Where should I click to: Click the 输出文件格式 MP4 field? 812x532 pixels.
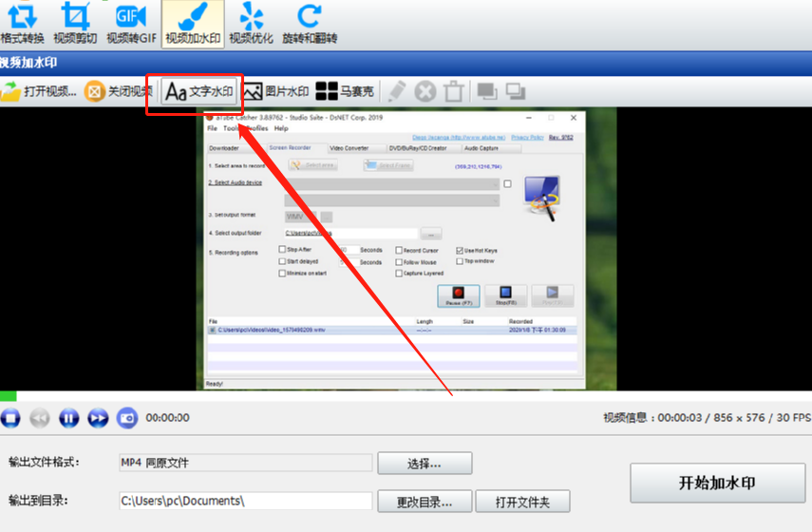[x=245, y=463]
